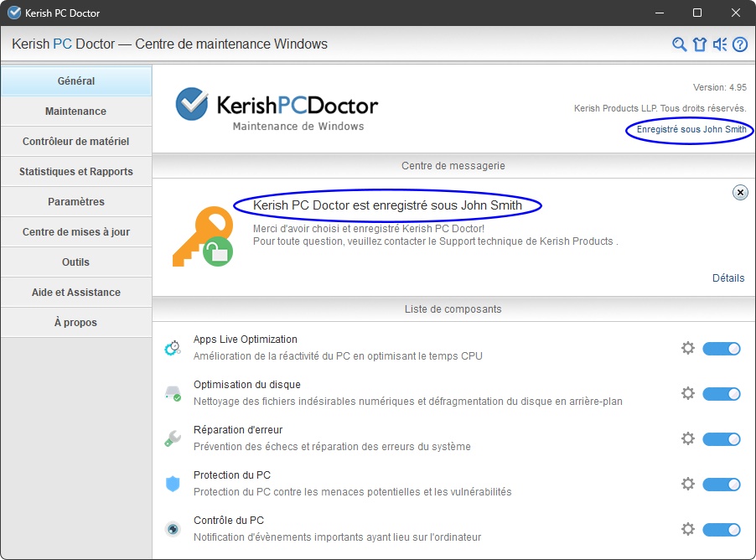Turn off Protection du PC switch

(x=722, y=484)
